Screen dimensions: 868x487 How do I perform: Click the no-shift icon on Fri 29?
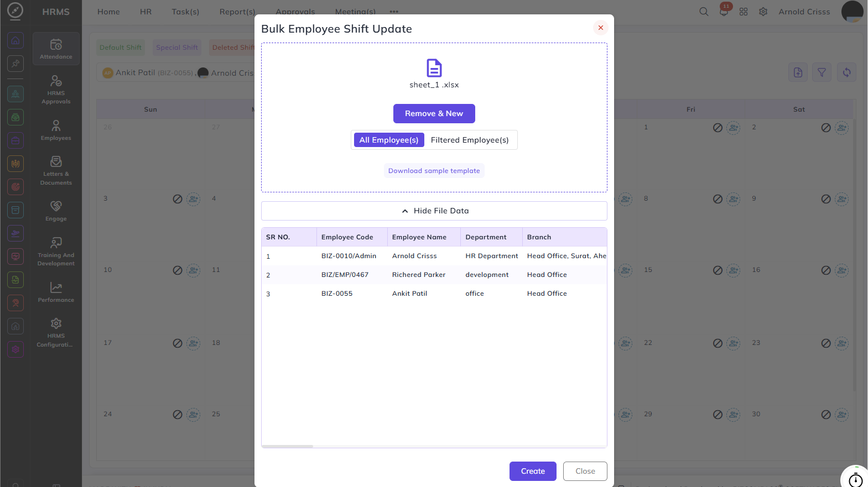tap(718, 415)
